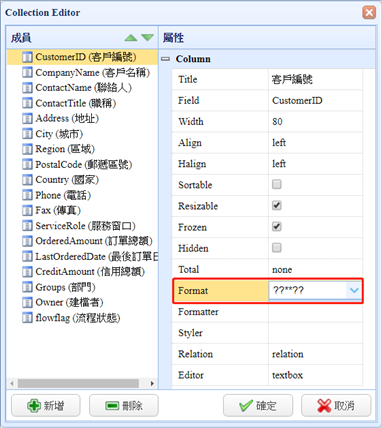Select City (城市) in member list

pyautogui.click(x=59, y=134)
